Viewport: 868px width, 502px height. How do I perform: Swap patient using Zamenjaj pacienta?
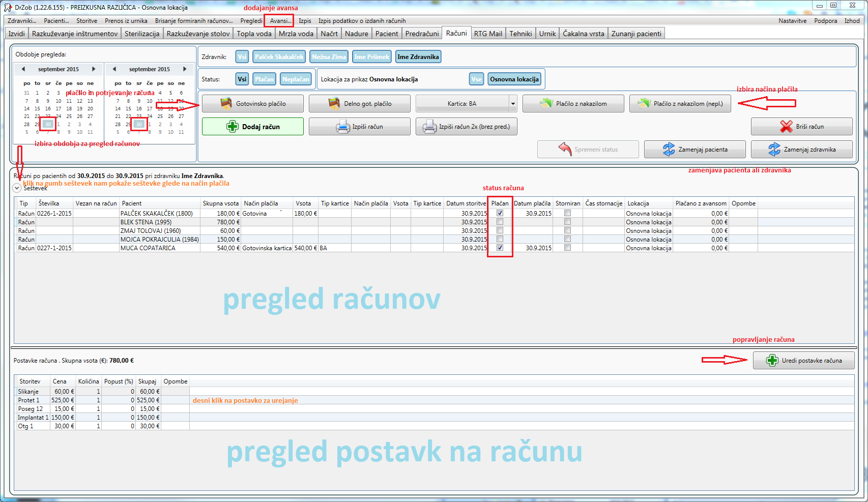695,149
